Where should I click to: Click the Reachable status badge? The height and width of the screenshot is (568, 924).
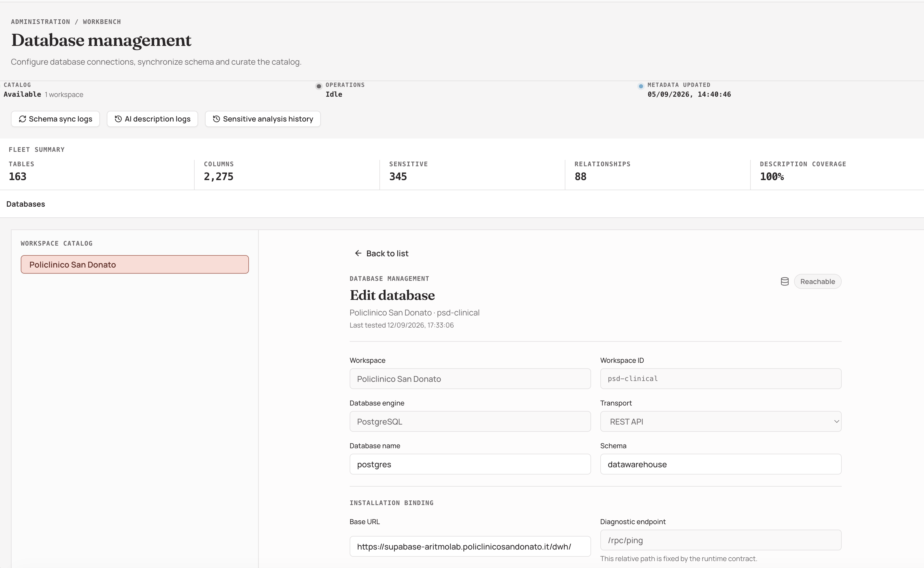(817, 282)
